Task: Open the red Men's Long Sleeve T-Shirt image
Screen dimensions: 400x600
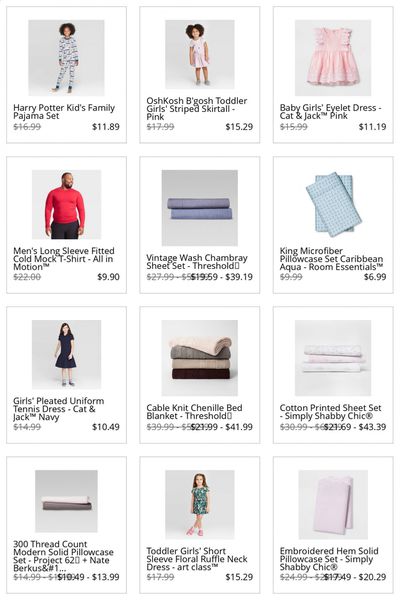Action: [x=66, y=204]
